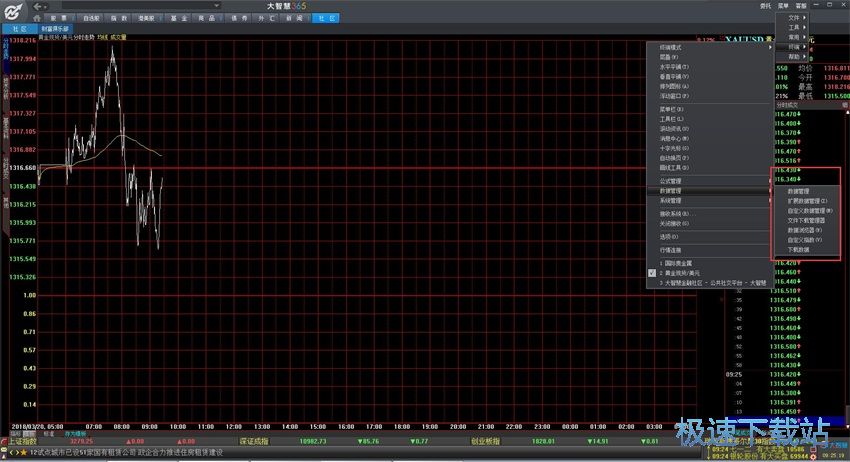Expand 终端模式 submenu
Viewport: 850px width, 462px height.
click(x=710, y=48)
